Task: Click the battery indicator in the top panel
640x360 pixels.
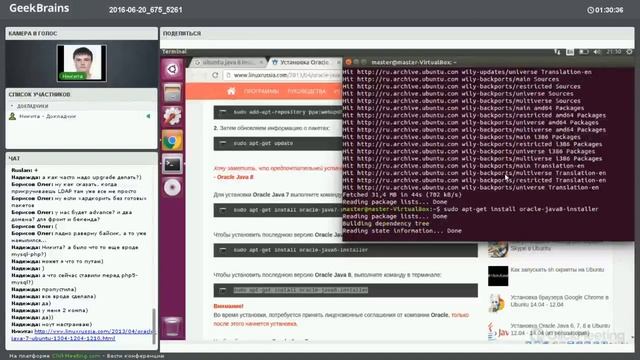Action: click(x=584, y=52)
